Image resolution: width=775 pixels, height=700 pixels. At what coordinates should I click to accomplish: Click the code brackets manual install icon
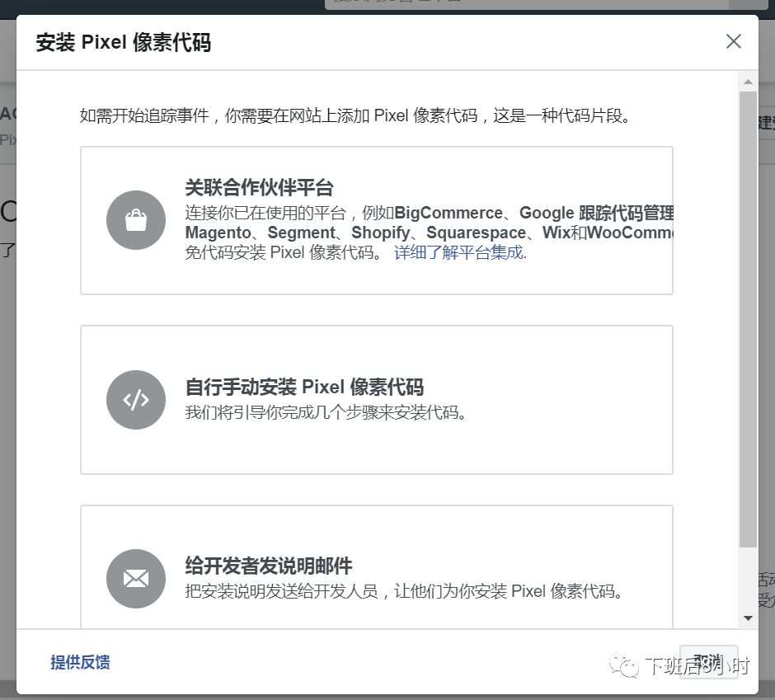tap(136, 399)
